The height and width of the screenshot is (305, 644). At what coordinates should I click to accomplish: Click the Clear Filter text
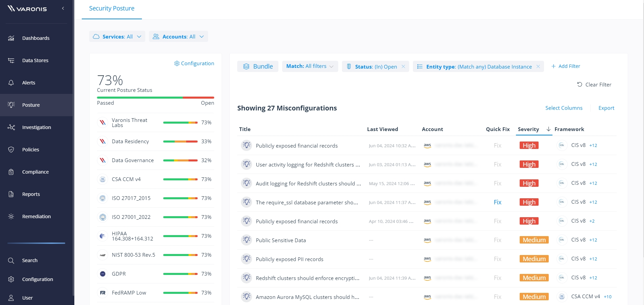point(598,84)
